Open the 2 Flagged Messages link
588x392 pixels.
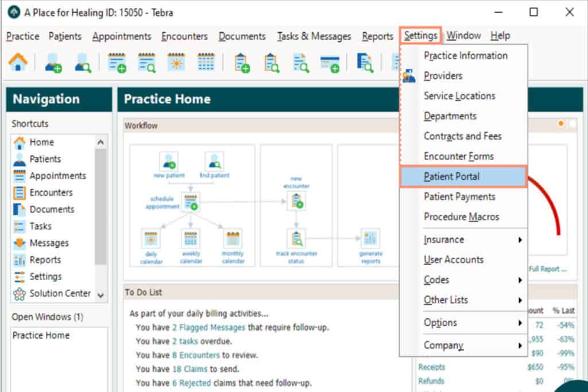[x=208, y=327]
